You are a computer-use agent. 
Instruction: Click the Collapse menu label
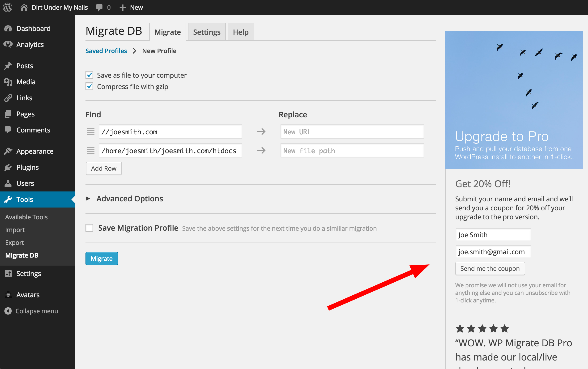click(x=37, y=311)
